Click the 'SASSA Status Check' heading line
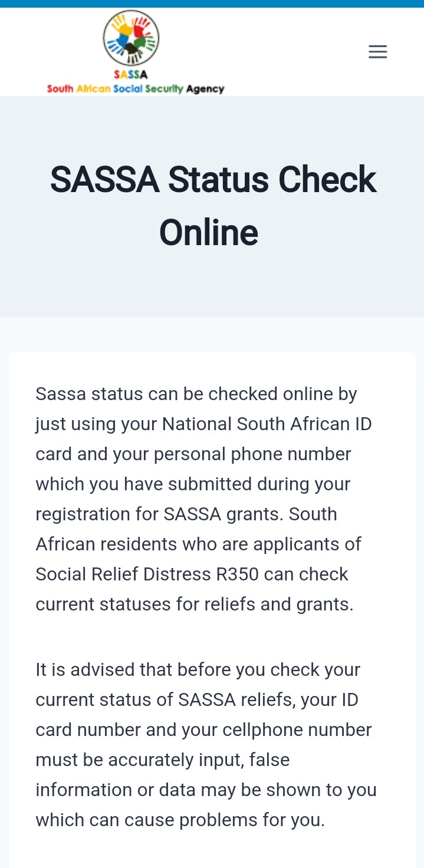The width and height of the screenshot is (424, 868). coord(213,180)
